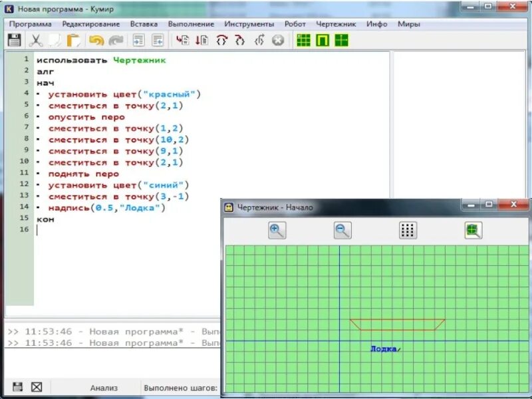Image resolution: width=532 pixels, height=399 pixels.
Task: Click the 'Выполнено шагов:' status text
Action: 180,388
